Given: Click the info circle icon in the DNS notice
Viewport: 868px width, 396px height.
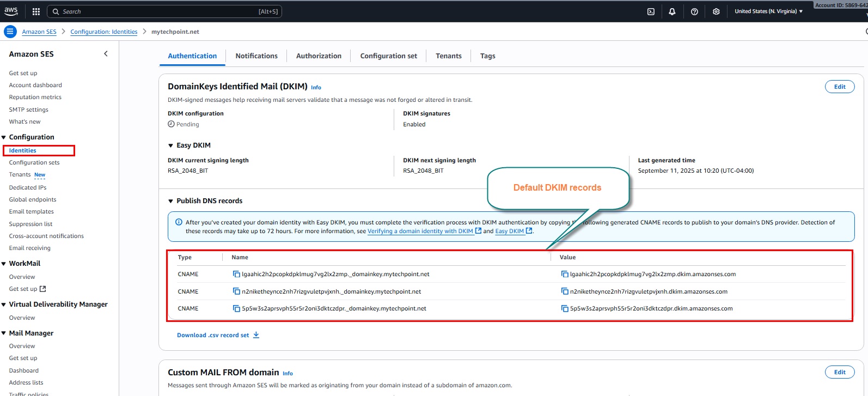Looking at the screenshot, I should pos(179,222).
